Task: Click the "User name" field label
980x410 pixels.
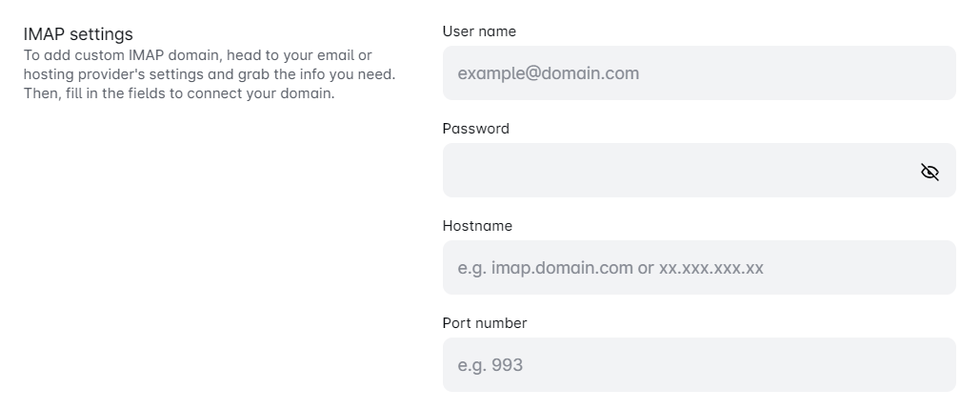Action: point(479,31)
